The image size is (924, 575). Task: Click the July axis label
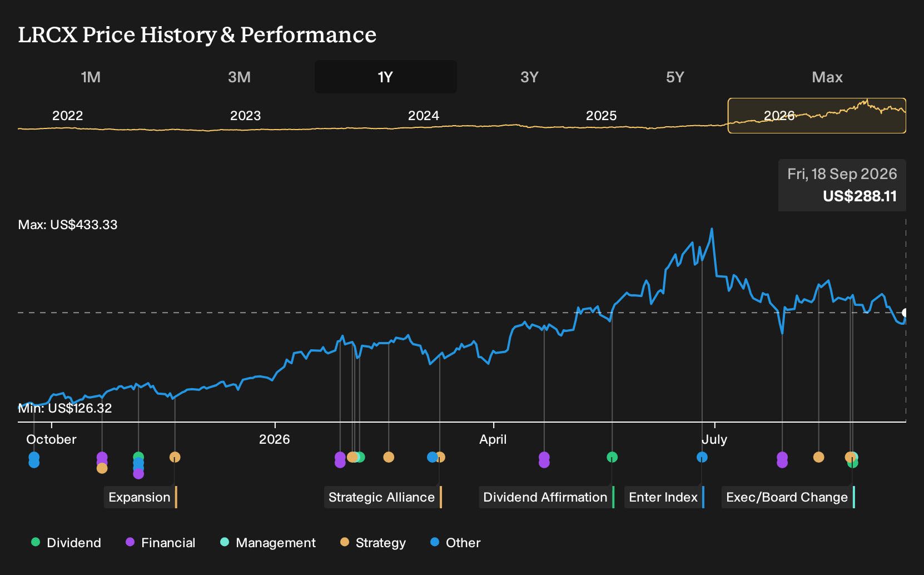pos(714,439)
